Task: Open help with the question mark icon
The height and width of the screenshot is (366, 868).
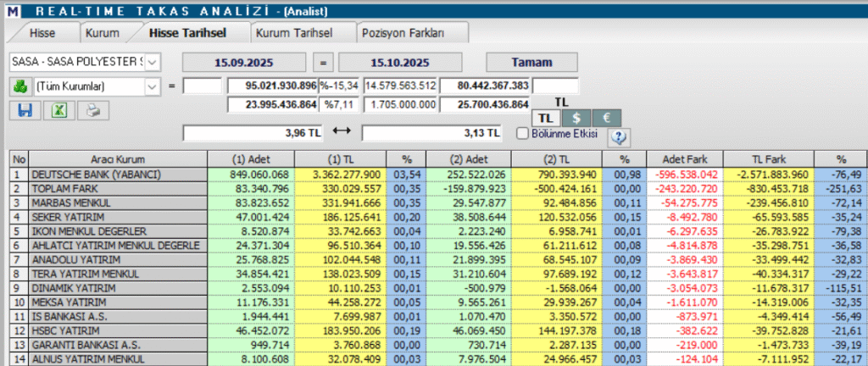Action: [619, 138]
